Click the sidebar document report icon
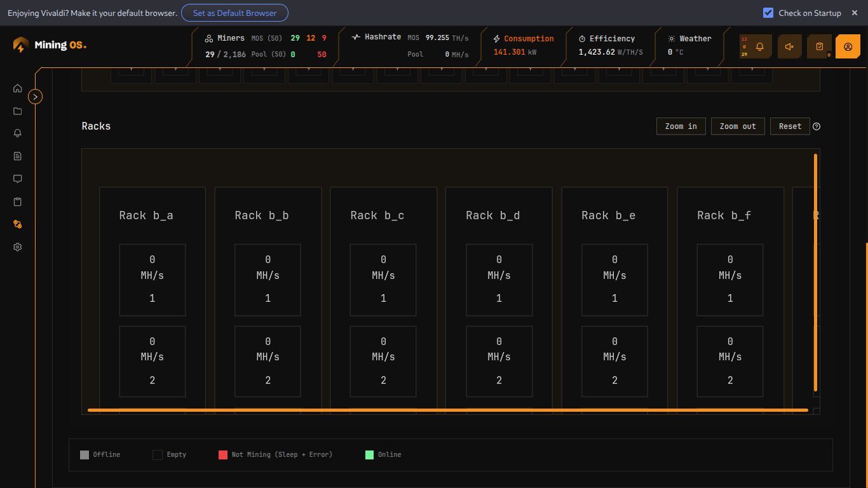This screenshot has width=868, height=488. pos(18,156)
